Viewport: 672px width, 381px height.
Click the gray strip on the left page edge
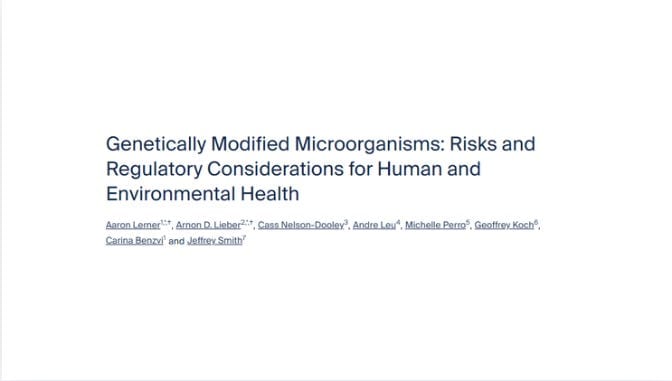(x=1, y=190)
